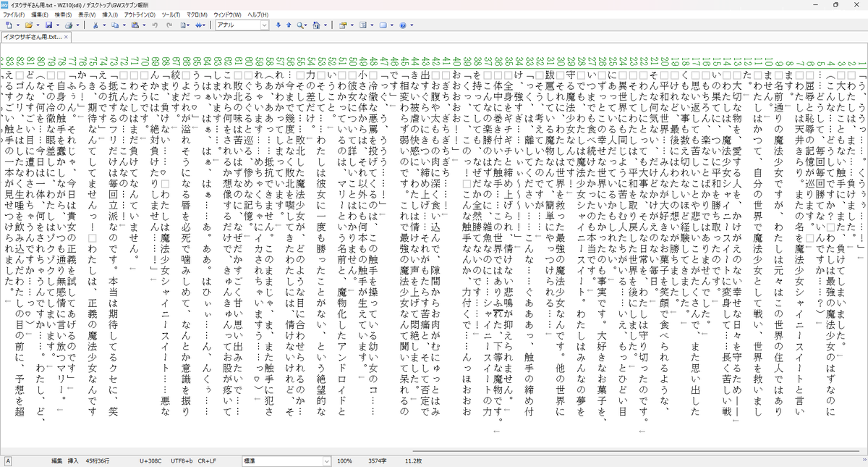
Task: Click the Copy icon
Action: point(115,25)
